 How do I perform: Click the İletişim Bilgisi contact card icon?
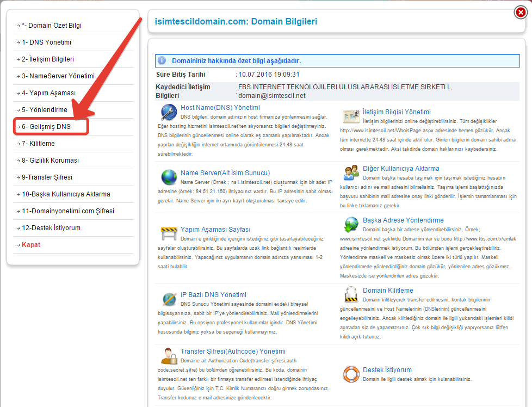coord(351,116)
